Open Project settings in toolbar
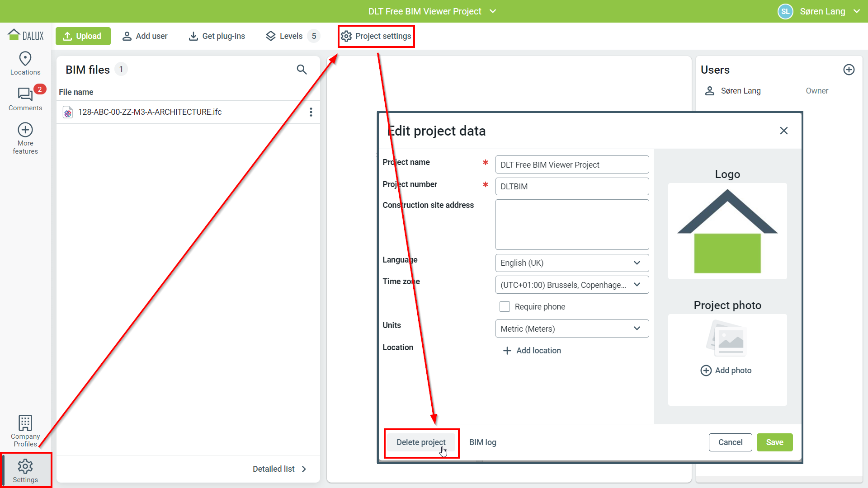Image resolution: width=868 pixels, height=488 pixels. (x=376, y=36)
